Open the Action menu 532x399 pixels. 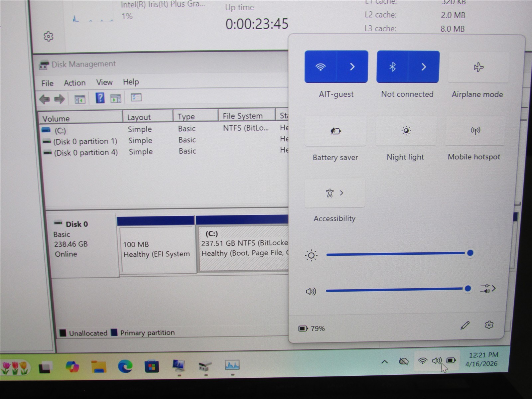pos(75,83)
